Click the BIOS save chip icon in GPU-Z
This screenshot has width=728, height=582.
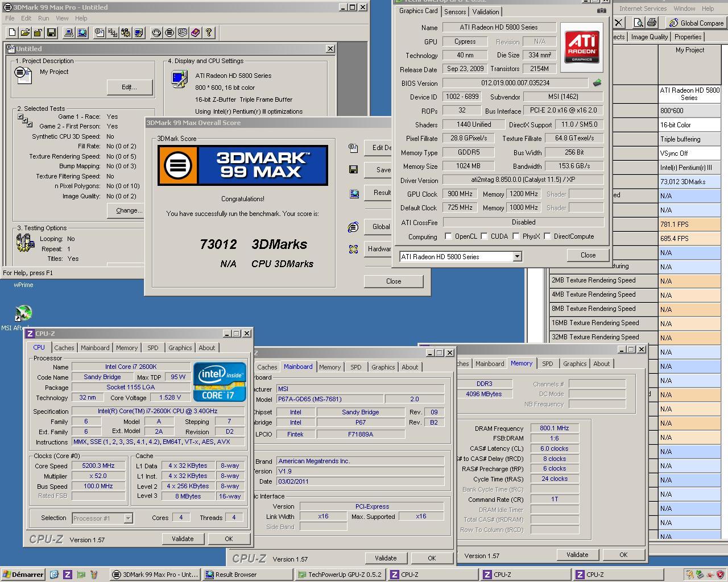click(x=597, y=83)
